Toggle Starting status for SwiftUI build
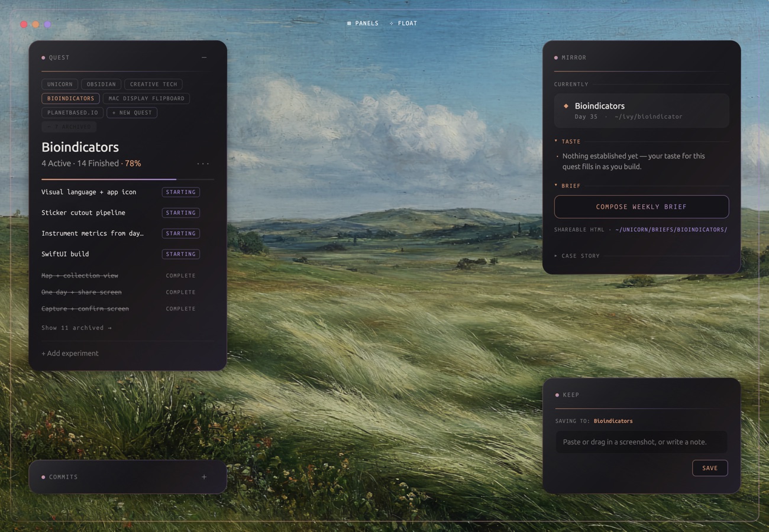The image size is (769, 532). (181, 254)
